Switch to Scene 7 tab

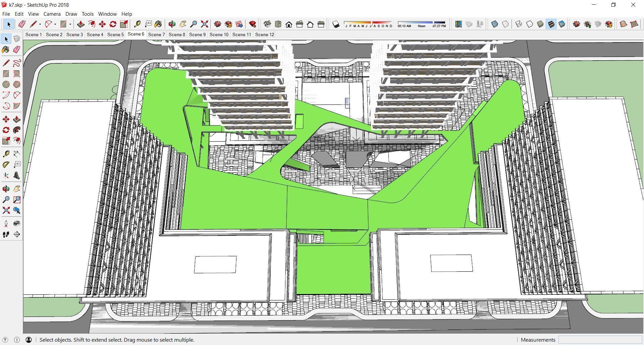coord(156,34)
